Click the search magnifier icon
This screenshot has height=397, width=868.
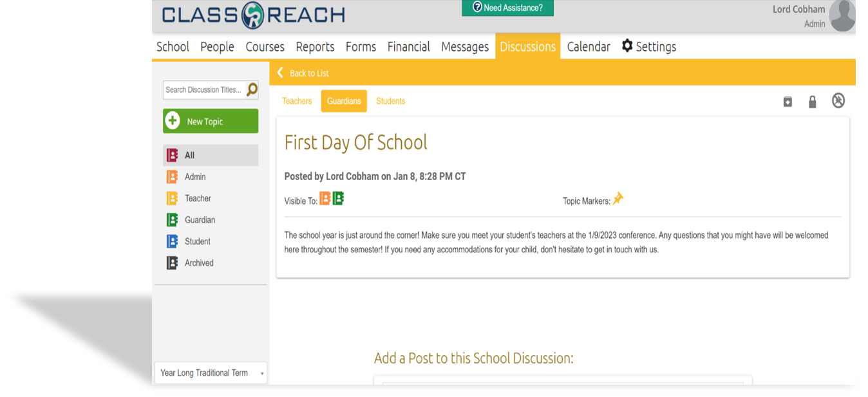[x=252, y=89]
